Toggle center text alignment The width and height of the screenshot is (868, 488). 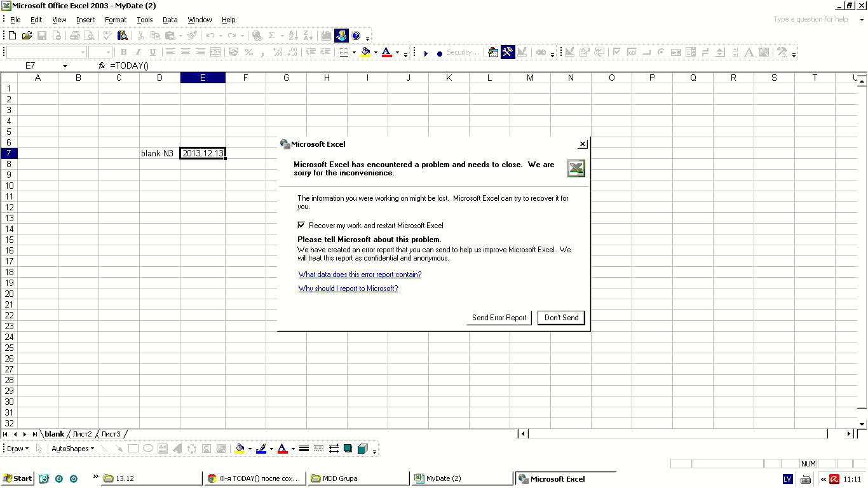(186, 52)
